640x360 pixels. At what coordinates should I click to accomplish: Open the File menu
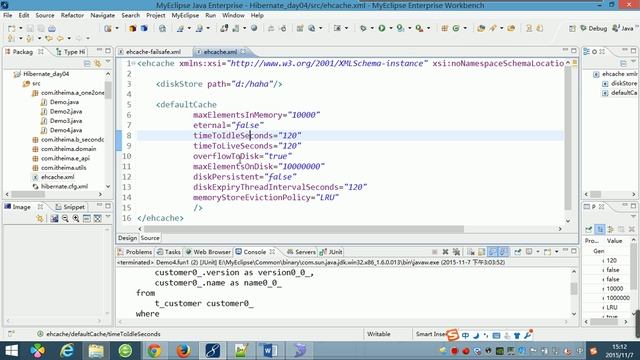point(8,15)
